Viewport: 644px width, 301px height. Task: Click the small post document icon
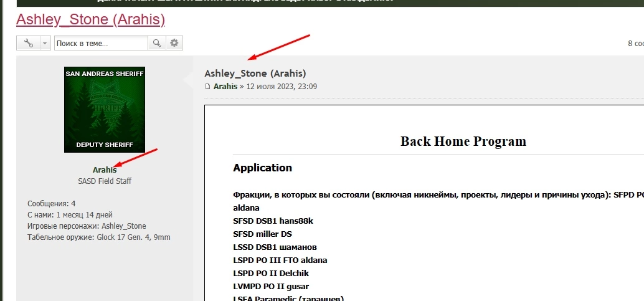point(208,87)
